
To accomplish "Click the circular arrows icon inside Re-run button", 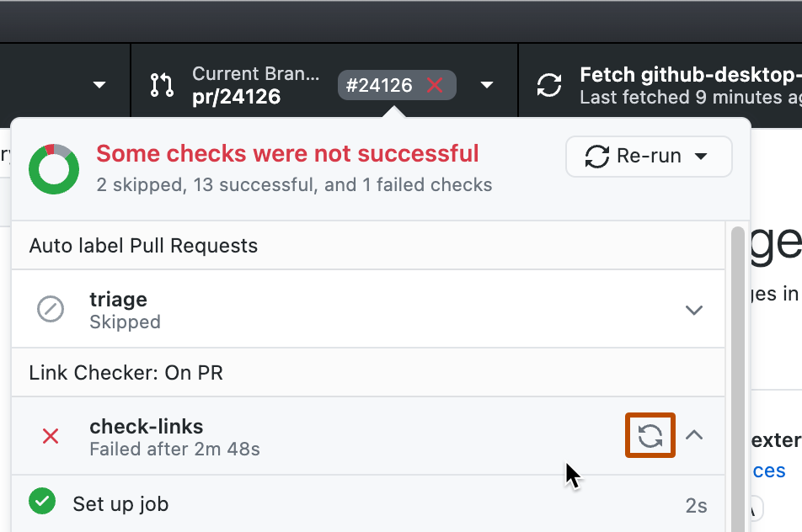I will point(597,156).
